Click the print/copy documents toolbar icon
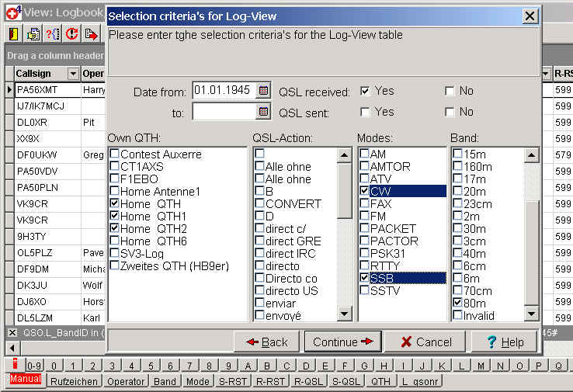Screen dimensions: 573x392 [33, 33]
